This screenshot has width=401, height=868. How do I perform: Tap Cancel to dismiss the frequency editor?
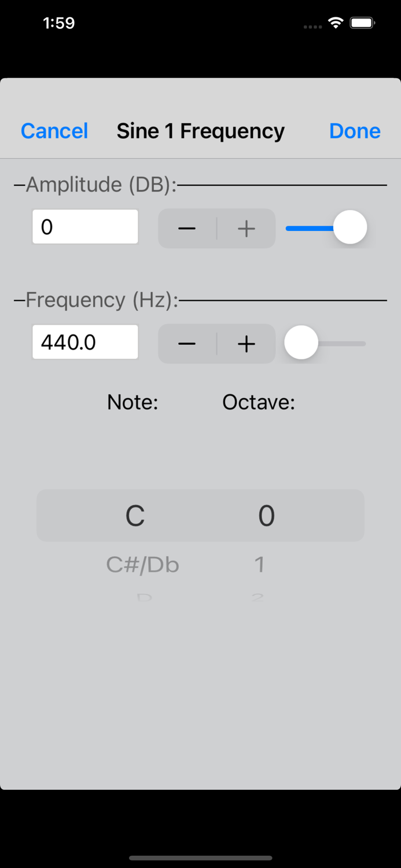tap(54, 131)
